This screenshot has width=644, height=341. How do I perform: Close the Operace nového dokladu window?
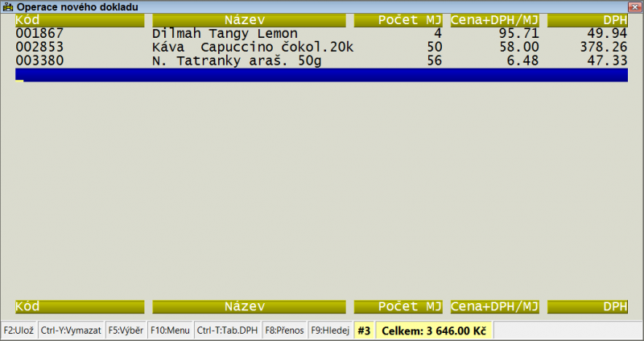[x=634, y=6]
